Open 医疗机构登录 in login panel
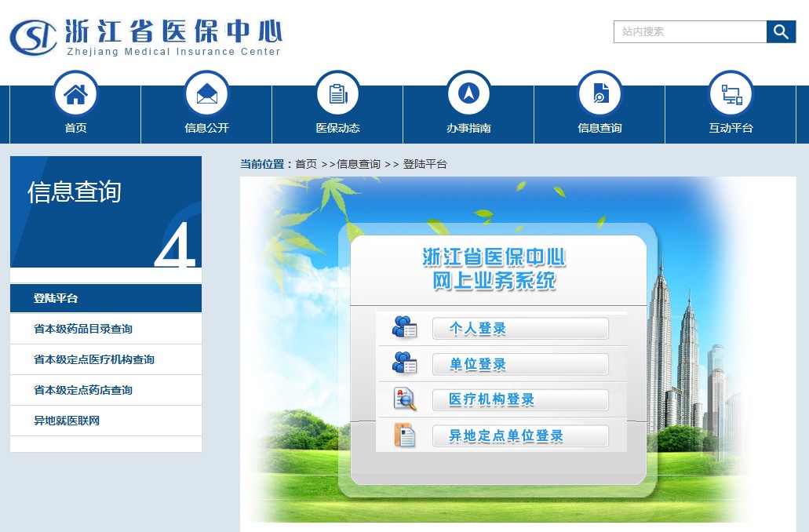Viewport: 809px width, 532px height. [x=520, y=399]
